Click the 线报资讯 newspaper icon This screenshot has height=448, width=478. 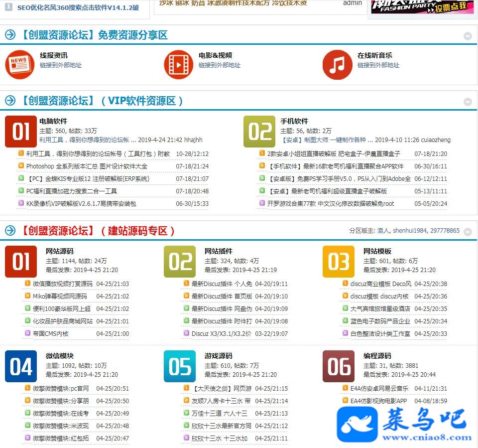point(19,65)
